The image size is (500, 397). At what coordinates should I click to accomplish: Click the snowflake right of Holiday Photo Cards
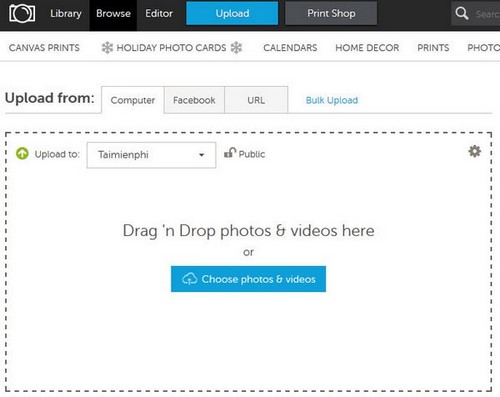pos(236,48)
